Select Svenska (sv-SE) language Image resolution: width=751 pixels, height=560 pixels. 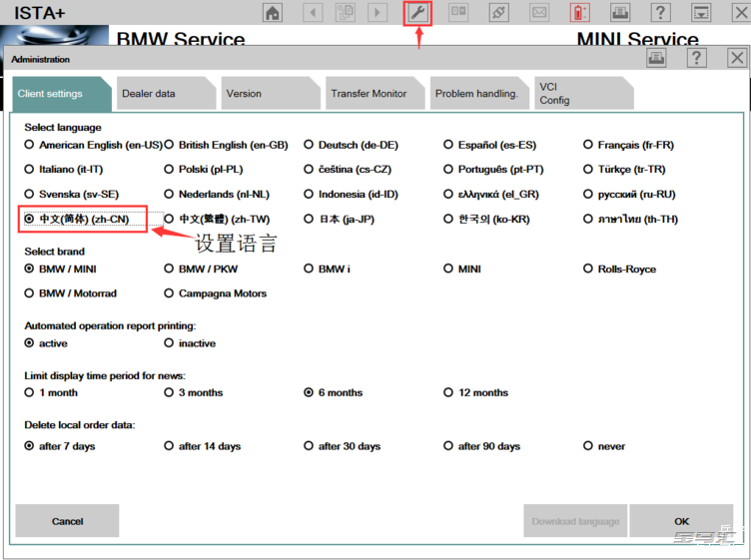[x=72, y=195]
